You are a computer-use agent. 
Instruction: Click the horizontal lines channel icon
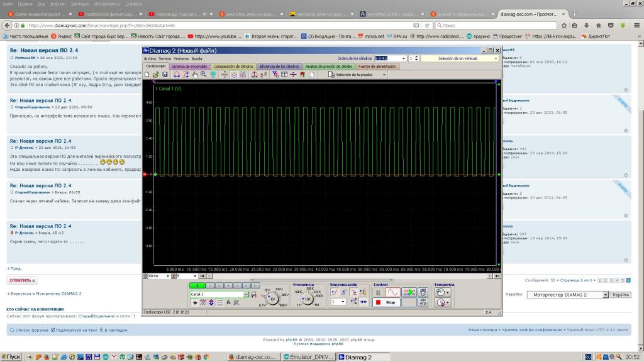tap(219, 302)
